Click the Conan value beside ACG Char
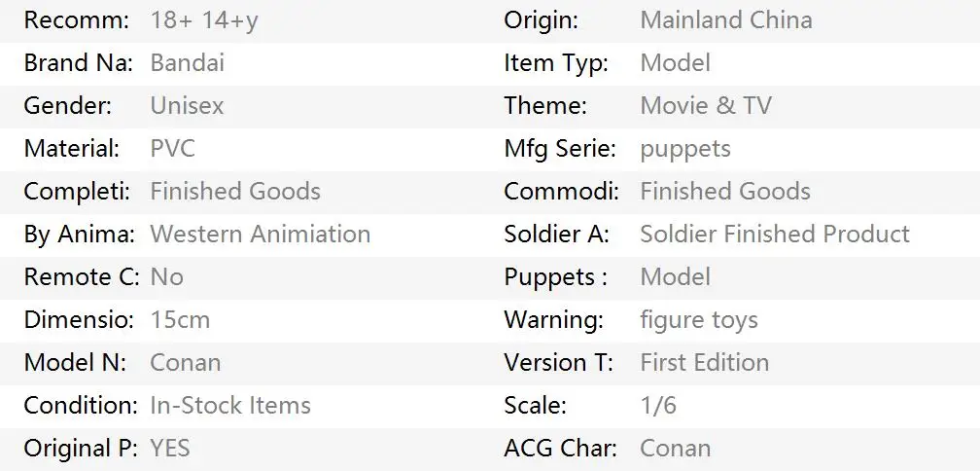This screenshot has width=980, height=471. click(x=676, y=449)
